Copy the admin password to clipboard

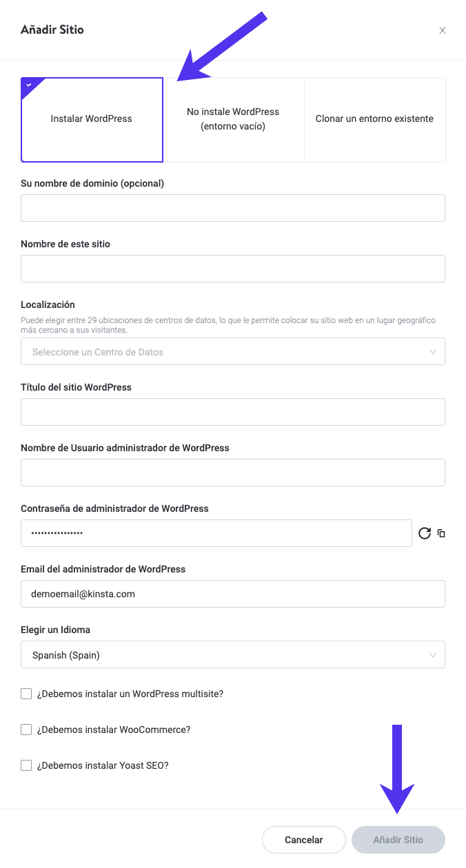442,533
